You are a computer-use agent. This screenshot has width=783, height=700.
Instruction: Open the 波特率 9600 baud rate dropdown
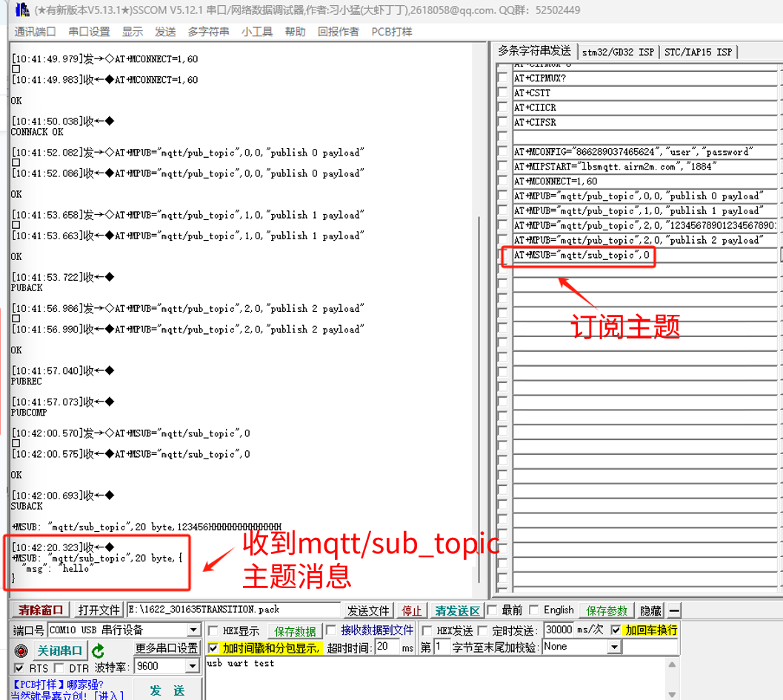coord(193,666)
